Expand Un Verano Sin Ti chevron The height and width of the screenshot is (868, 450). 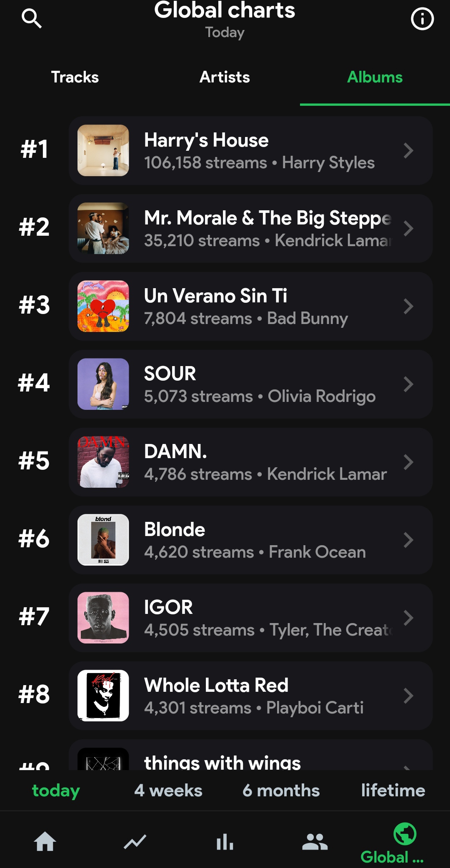tap(408, 306)
